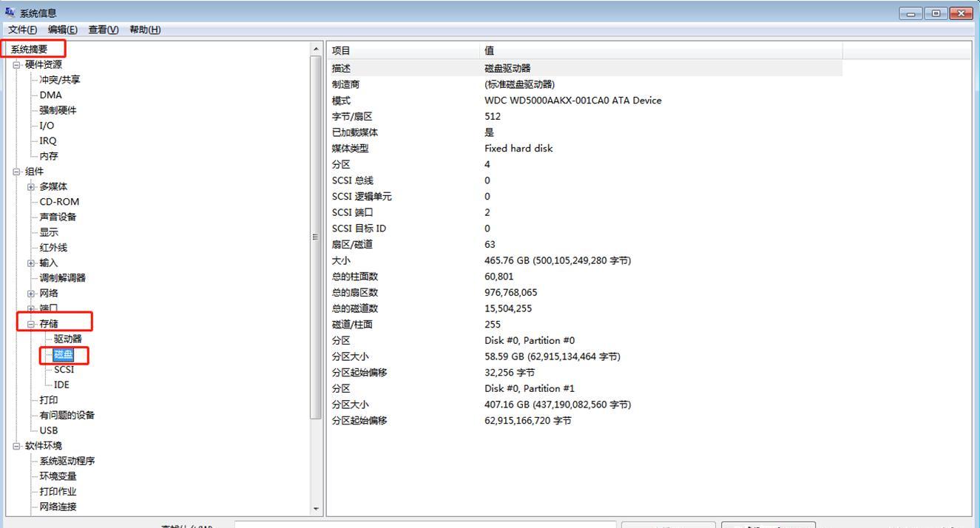Maximize the 系统信息 window
The width and height of the screenshot is (980, 528).
(x=936, y=13)
